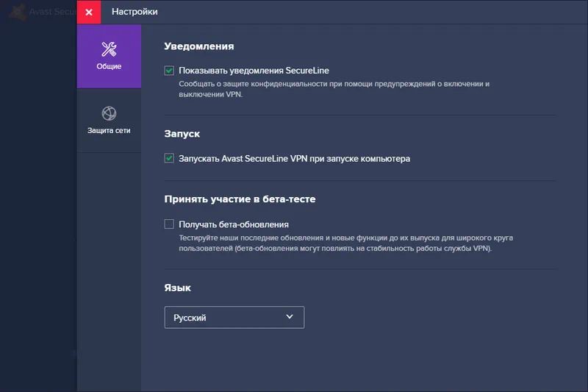Viewport: 588px width, 392px height.
Task: Disable Показывать уведомления SecureLine checkbox
Action: pyautogui.click(x=169, y=71)
